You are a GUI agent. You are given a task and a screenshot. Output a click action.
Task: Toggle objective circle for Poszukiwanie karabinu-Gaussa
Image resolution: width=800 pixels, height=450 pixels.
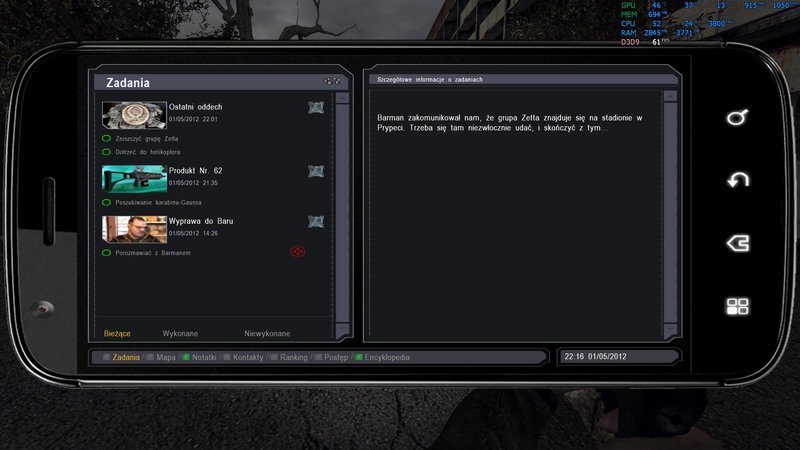tap(106, 202)
